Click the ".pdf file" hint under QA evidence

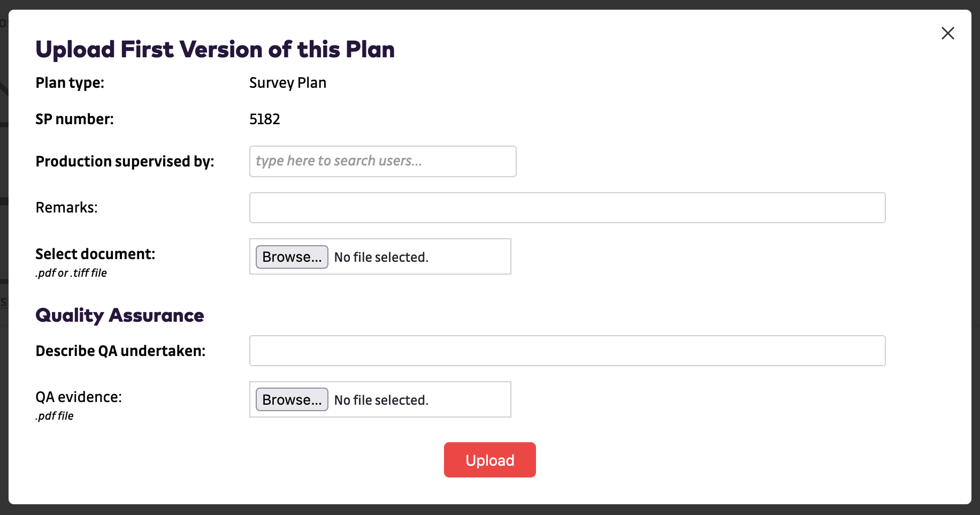(55, 416)
